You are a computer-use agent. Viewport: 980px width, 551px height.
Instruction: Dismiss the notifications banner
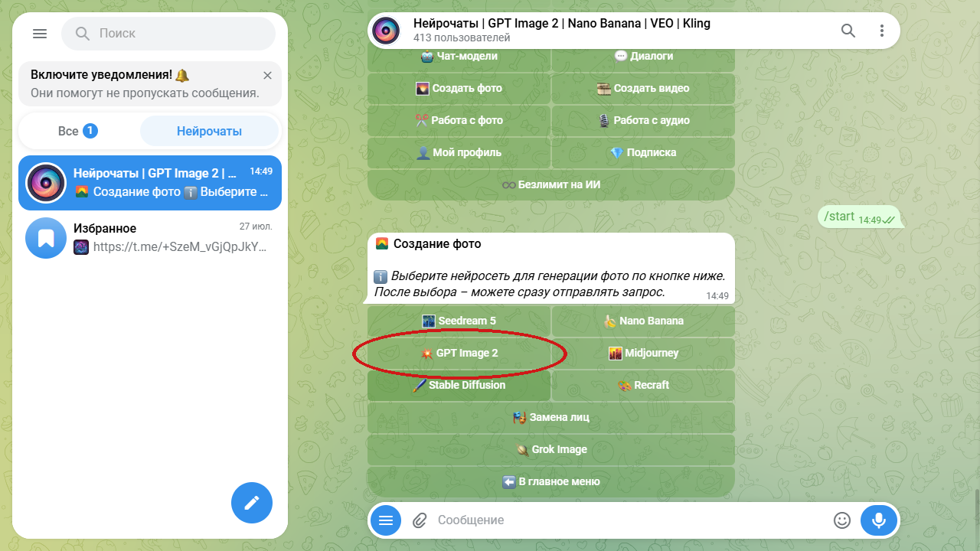tap(267, 75)
